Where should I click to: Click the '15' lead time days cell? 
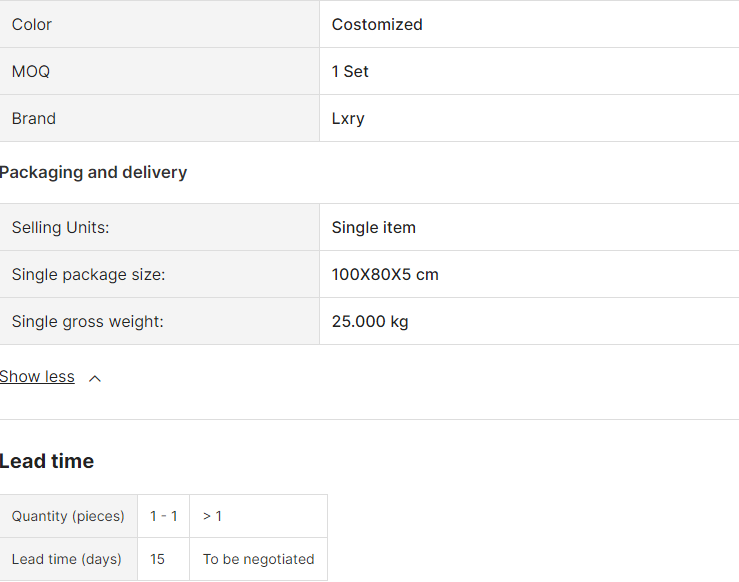click(x=158, y=559)
